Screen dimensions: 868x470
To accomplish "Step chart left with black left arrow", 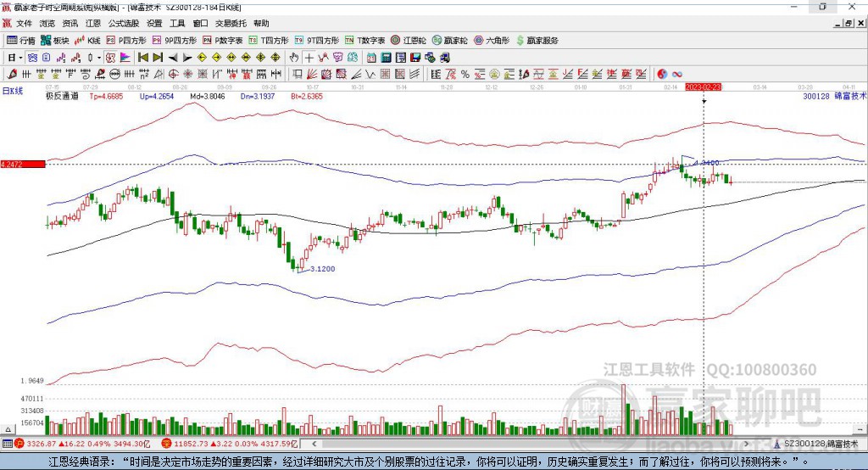I will (x=173, y=58).
